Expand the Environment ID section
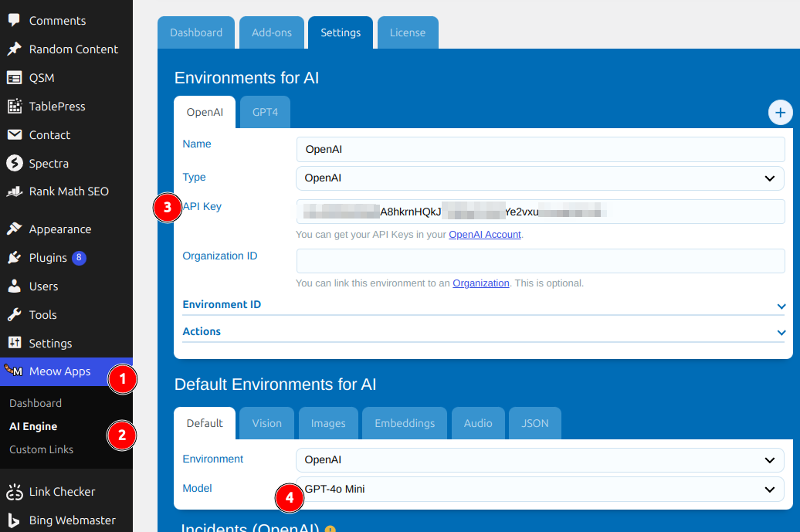Viewport: 800px width, 532px height. coord(483,305)
